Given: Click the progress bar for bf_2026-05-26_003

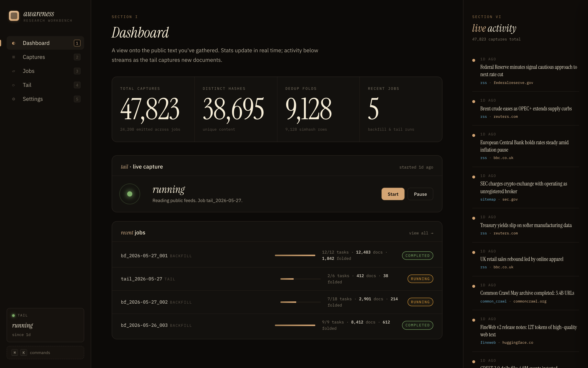Looking at the screenshot, I should tap(295, 325).
